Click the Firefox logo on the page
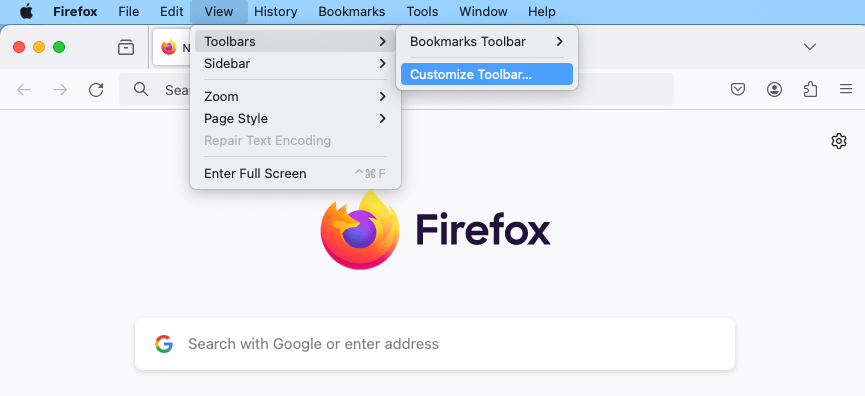Viewport: 865px width, 396px height. click(x=360, y=230)
